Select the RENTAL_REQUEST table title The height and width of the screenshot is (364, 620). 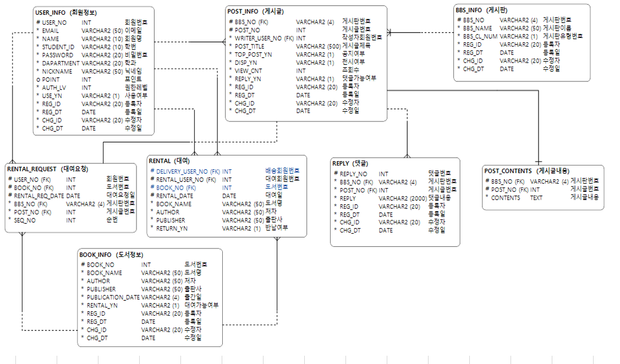[47, 169]
